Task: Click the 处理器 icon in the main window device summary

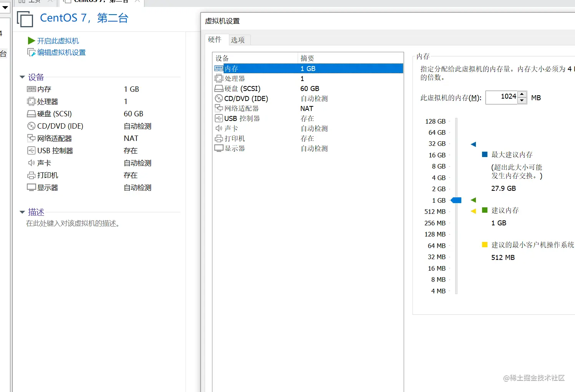Action: coord(31,101)
